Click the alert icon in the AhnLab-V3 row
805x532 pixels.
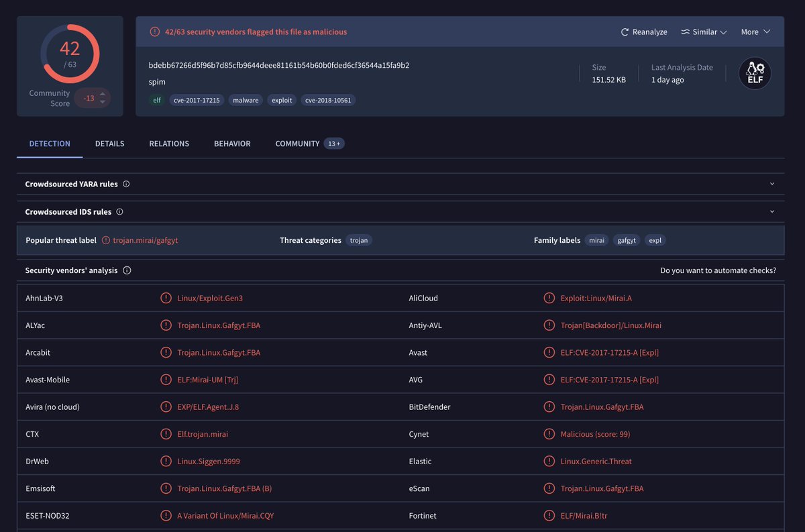tap(166, 298)
